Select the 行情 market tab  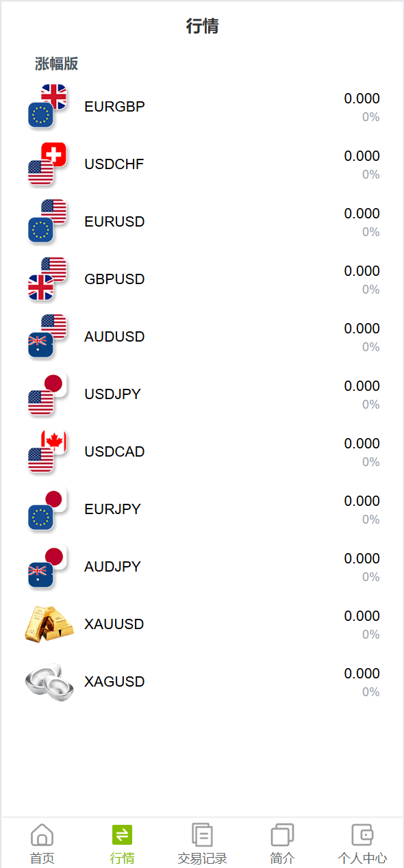pos(122,844)
